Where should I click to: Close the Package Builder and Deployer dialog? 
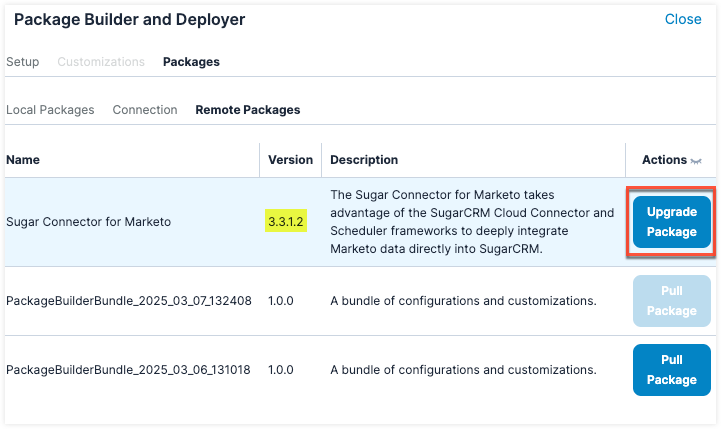pyautogui.click(x=682, y=19)
